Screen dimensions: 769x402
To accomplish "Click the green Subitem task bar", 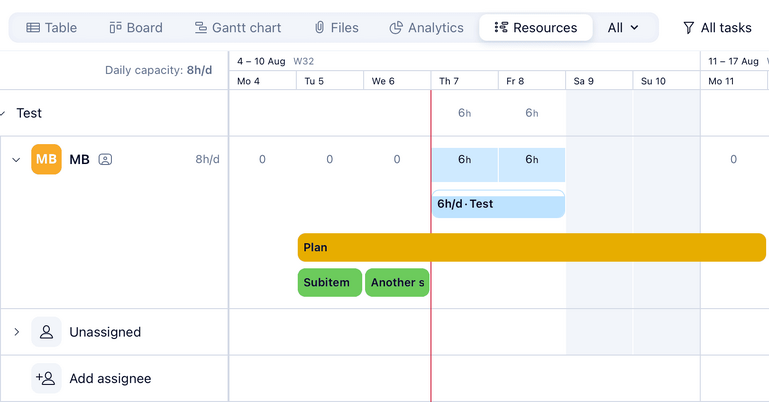I will coord(329,282).
